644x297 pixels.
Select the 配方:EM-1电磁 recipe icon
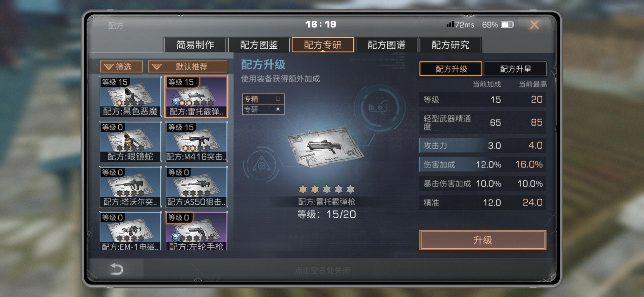130,231
